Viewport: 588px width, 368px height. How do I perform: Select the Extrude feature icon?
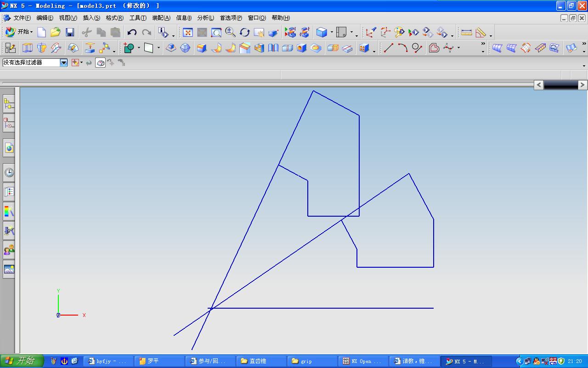coord(28,48)
